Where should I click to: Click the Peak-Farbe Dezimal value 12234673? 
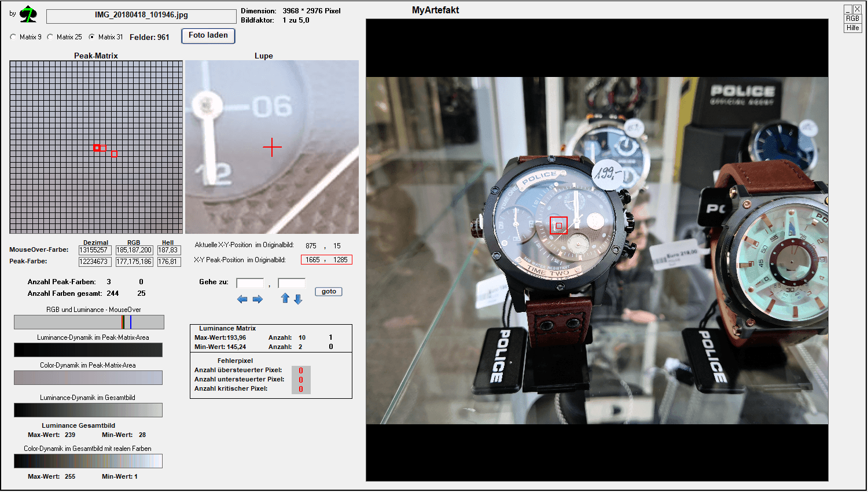click(x=95, y=262)
